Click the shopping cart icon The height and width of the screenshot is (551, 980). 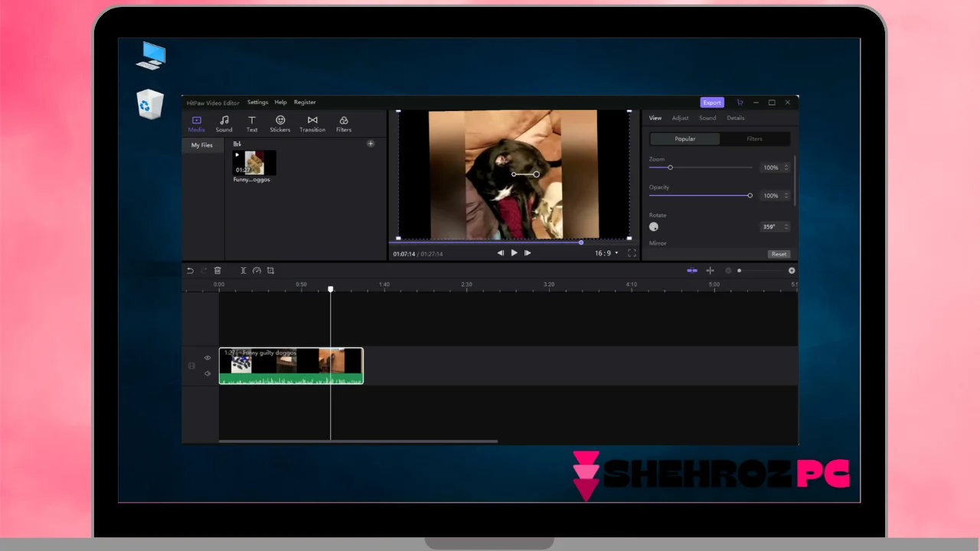[740, 103]
